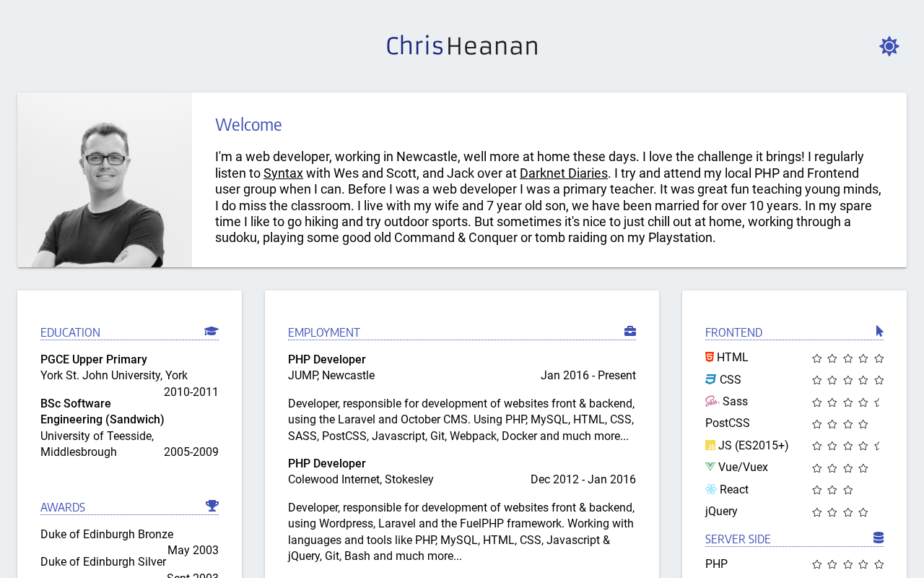
Task: Click the React logo icon
Action: pos(711,489)
